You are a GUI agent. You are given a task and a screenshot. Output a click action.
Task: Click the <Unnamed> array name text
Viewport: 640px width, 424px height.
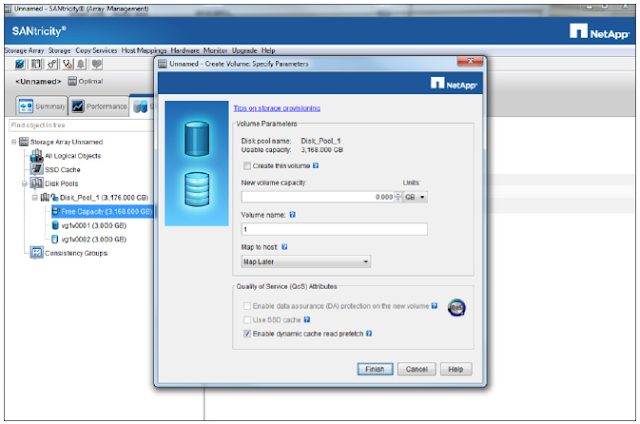point(38,82)
